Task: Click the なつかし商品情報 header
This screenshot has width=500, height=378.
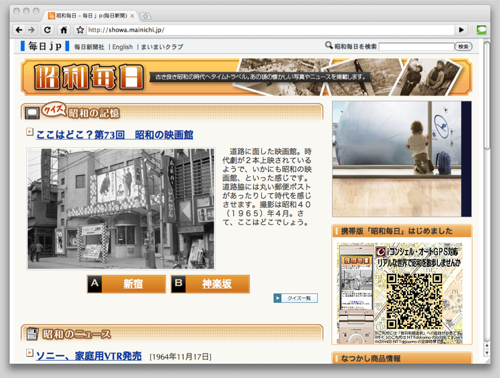Action: [x=402, y=358]
